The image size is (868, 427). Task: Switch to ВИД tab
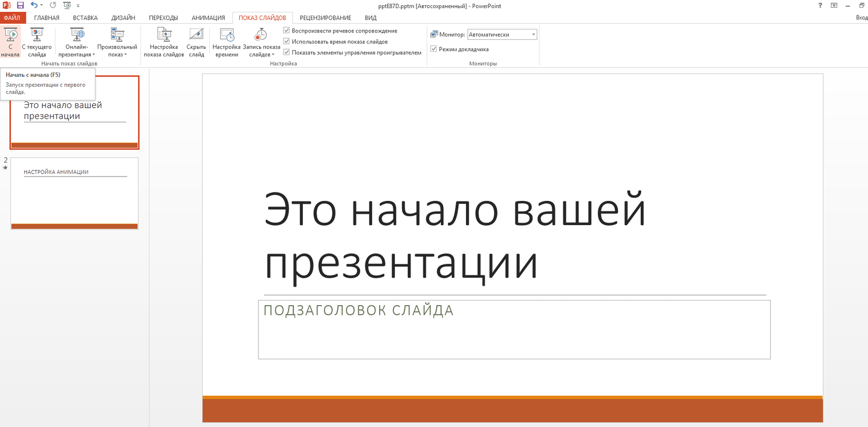370,18
